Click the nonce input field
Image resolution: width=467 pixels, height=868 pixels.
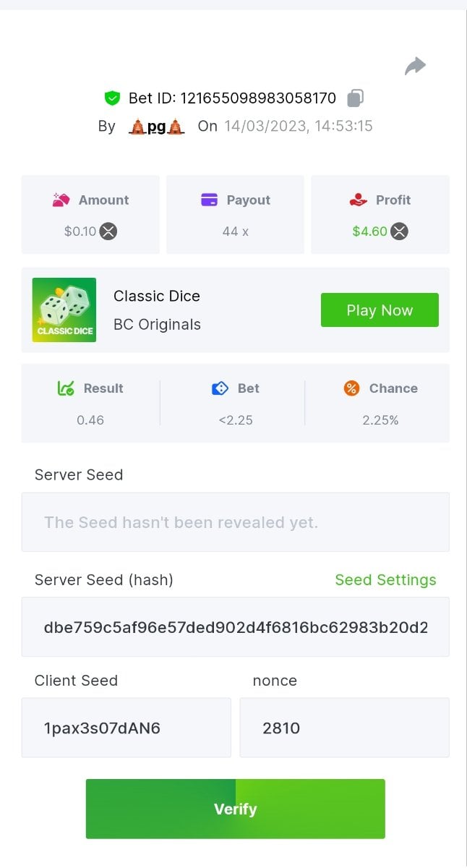click(x=344, y=728)
